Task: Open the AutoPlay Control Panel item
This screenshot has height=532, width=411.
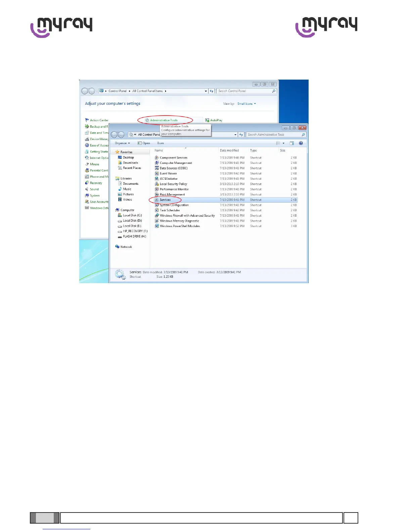Action: pyautogui.click(x=214, y=120)
